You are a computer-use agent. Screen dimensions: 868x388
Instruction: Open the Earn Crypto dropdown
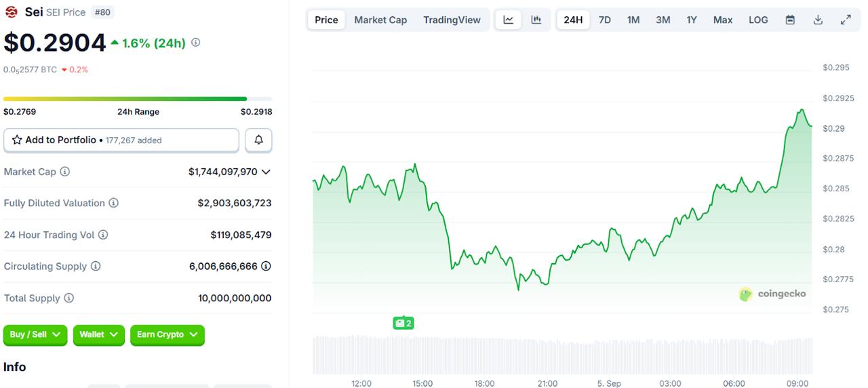(167, 334)
